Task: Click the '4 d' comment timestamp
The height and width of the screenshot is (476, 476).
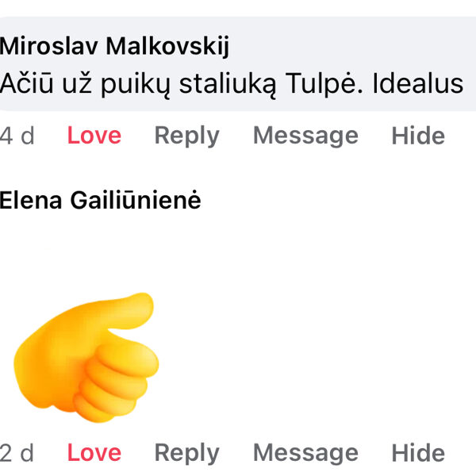Action: click(x=17, y=136)
